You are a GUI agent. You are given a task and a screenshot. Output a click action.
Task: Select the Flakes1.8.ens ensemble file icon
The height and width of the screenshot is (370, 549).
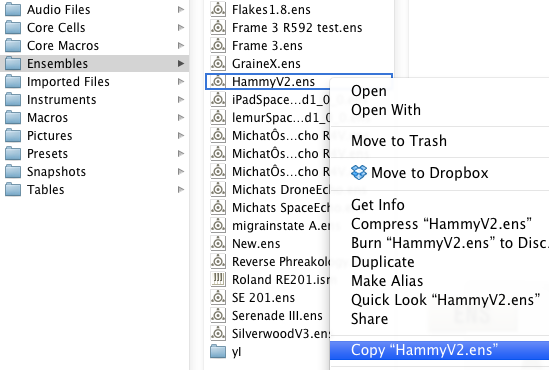218,9
